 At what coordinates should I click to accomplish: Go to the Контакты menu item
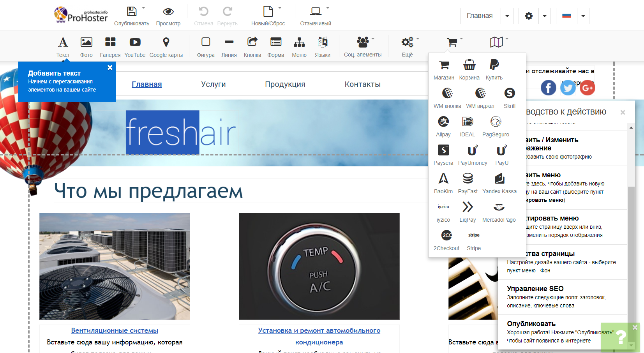362,84
